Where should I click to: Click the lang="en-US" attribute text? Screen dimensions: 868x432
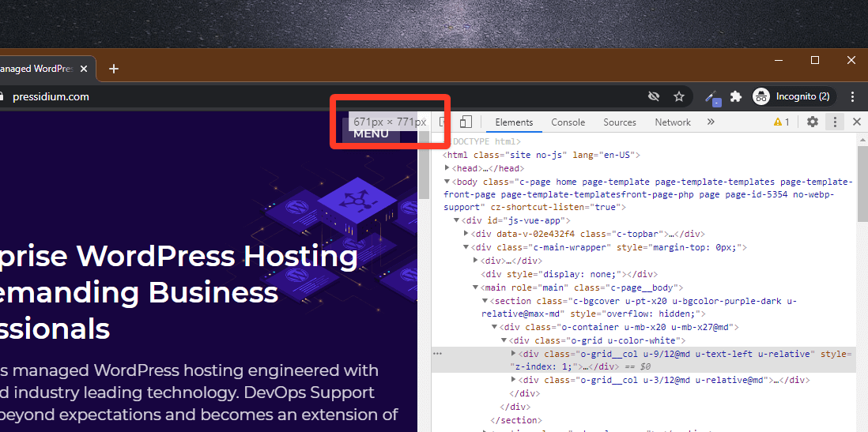[x=604, y=156]
